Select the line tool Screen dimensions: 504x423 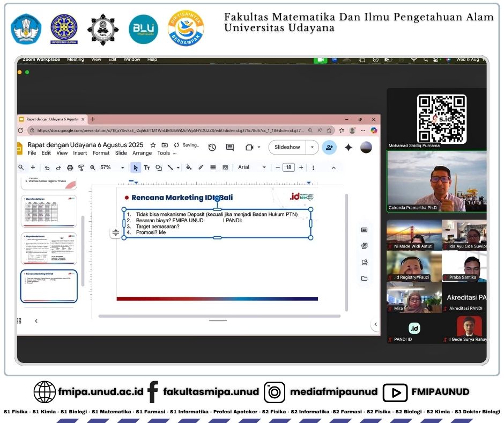171,167
